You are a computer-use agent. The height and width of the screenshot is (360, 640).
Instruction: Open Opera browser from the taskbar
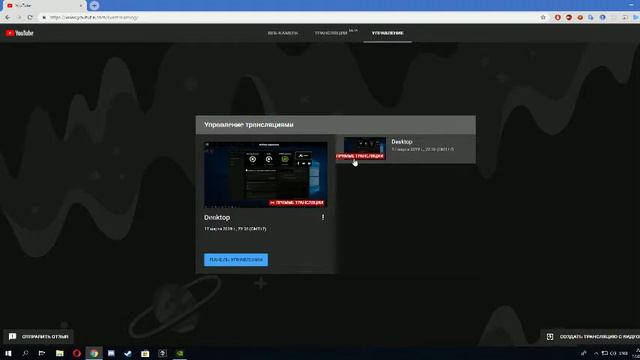[x=77, y=353]
